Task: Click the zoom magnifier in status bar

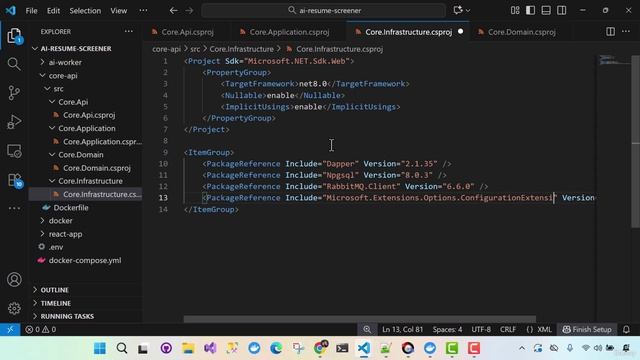Action: (x=367, y=329)
